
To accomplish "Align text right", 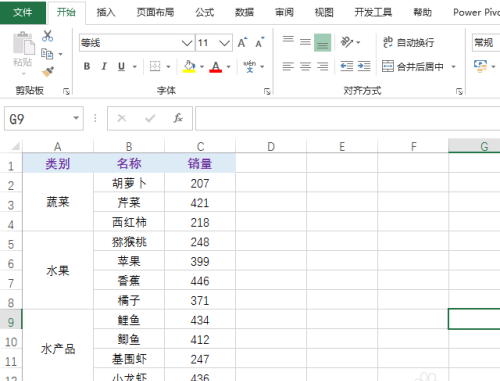I will point(322,66).
